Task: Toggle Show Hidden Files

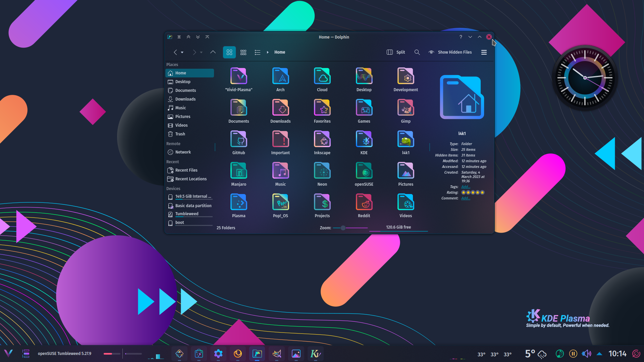Action: click(x=450, y=52)
